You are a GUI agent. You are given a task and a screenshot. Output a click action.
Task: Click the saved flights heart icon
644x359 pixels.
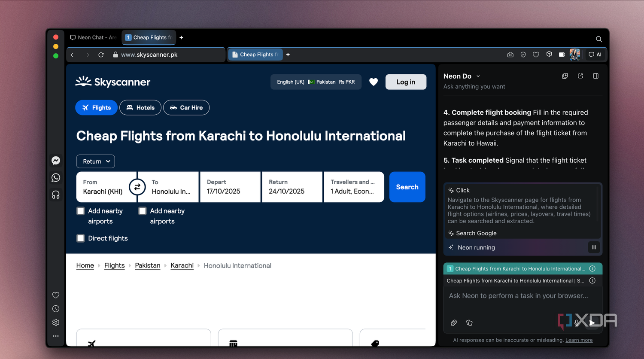tap(374, 82)
